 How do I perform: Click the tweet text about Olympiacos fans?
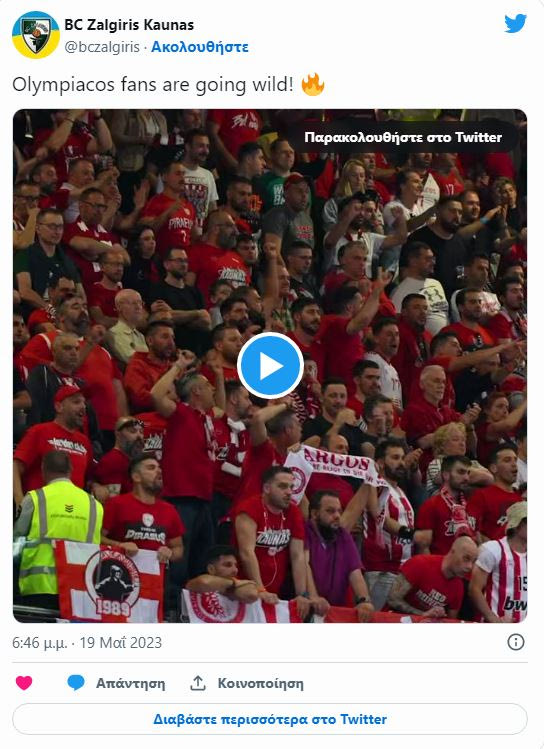(153, 85)
